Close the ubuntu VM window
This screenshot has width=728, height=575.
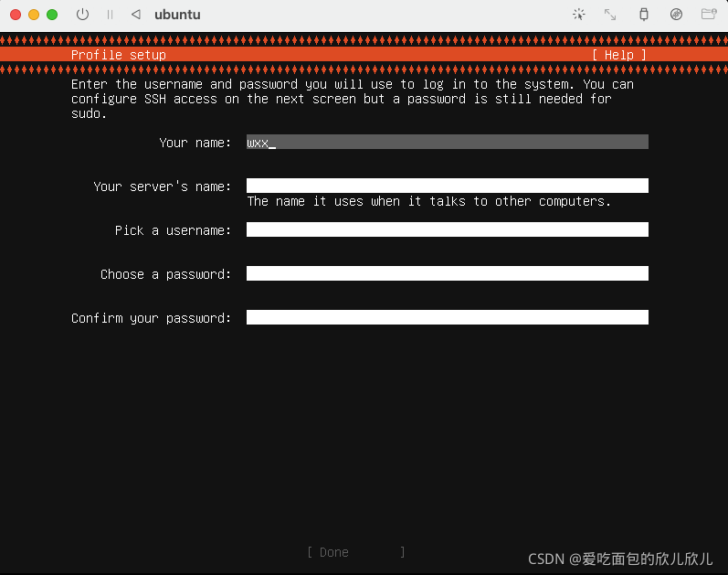click(16, 15)
